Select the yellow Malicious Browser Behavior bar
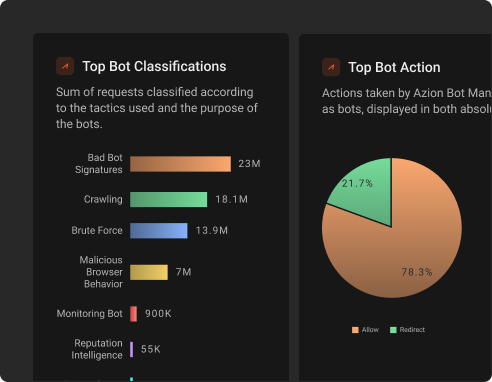This screenshot has width=492, height=382. pos(149,272)
